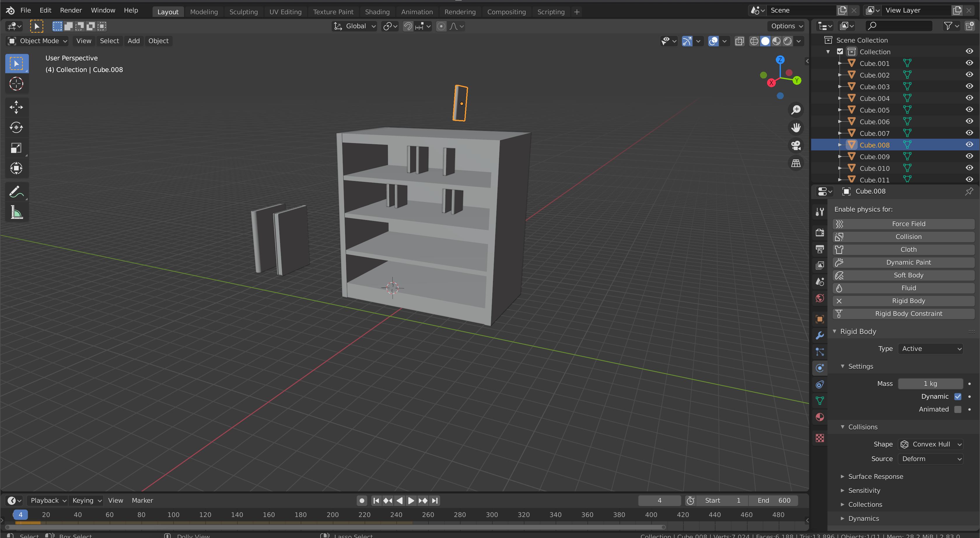
Task: Open the Object Mode dropdown
Action: pyautogui.click(x=37, y=41)
